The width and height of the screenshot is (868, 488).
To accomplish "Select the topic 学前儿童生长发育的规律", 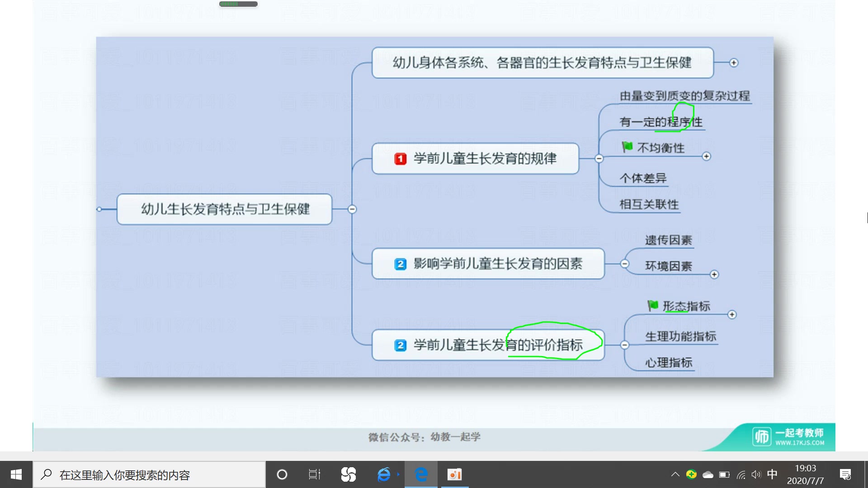I will 475,159.
